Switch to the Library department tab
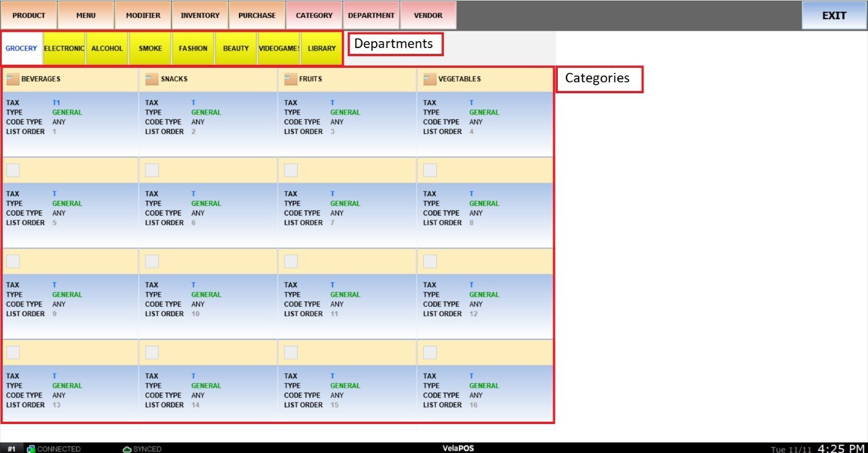Screen dimensions: 868x453 (x=322, y=49)
